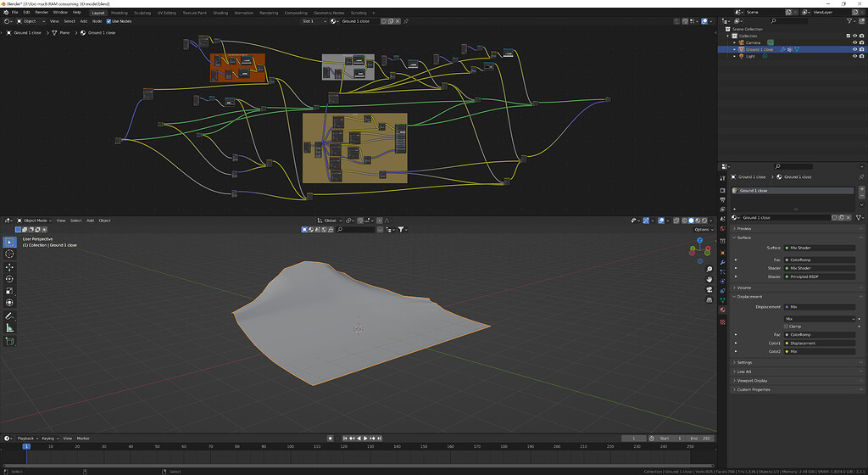The height and width of the screenshot is (475, 868).
Task: Select the Select Box tool
Action: point(9,243)
